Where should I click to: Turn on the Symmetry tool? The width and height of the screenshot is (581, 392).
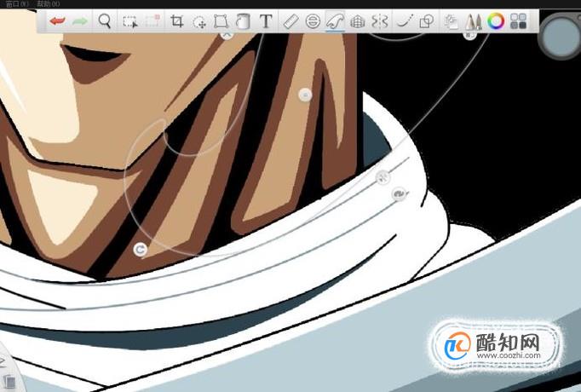pos(380,21)
